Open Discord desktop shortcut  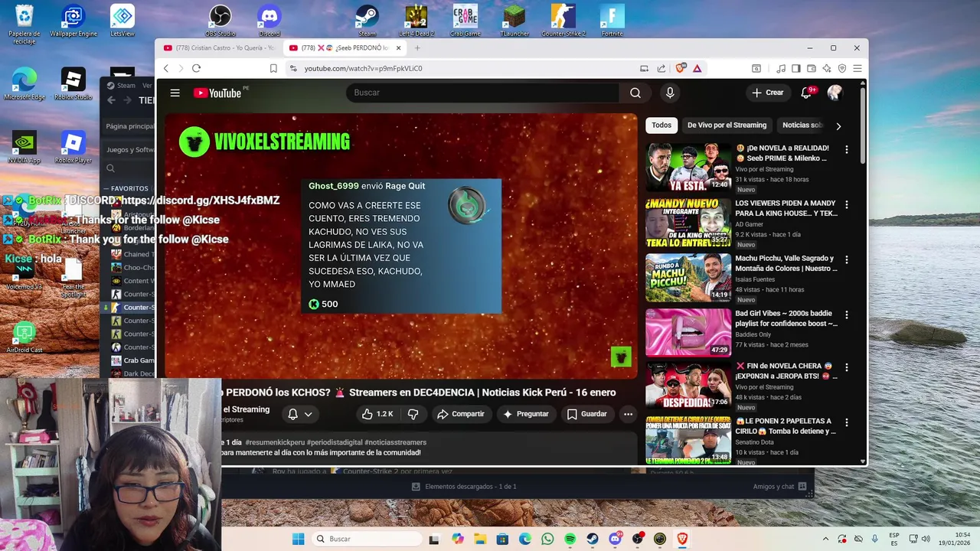pos(269,21)
